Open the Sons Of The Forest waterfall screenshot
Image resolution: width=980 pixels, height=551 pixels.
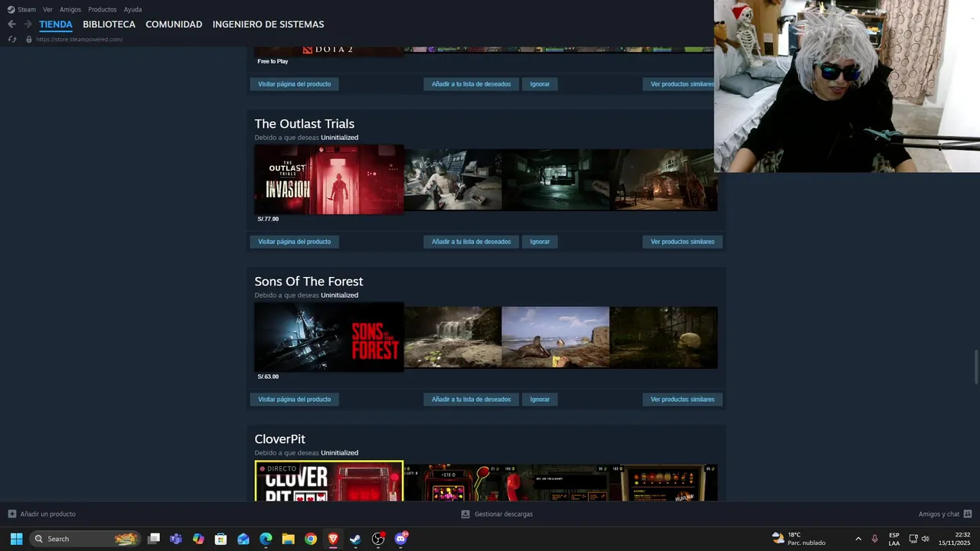[x=452, y=337]
